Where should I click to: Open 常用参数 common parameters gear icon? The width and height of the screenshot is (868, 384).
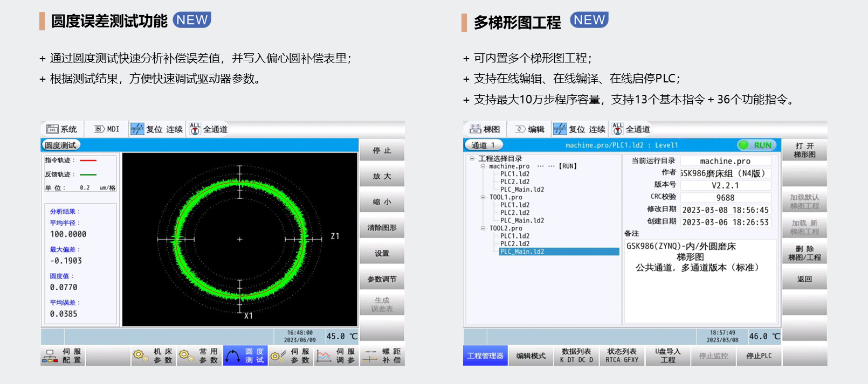pyautogui.click(x=187, y=356)
